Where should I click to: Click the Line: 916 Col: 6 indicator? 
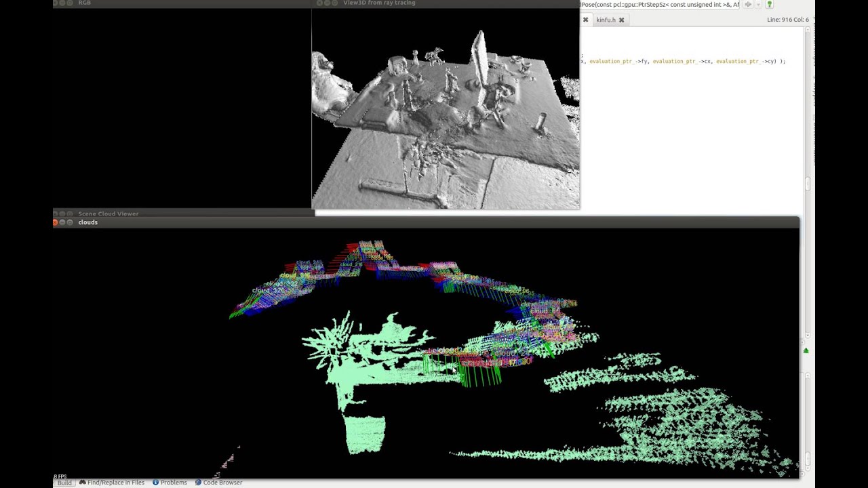(x=787, y=20)
